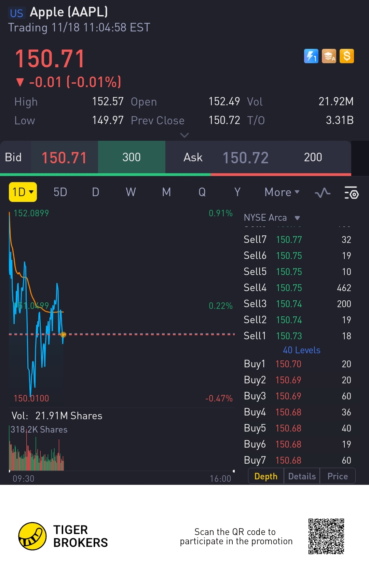Switch to the Depth view
Screen dimensions: 369x588
point(266,476)
